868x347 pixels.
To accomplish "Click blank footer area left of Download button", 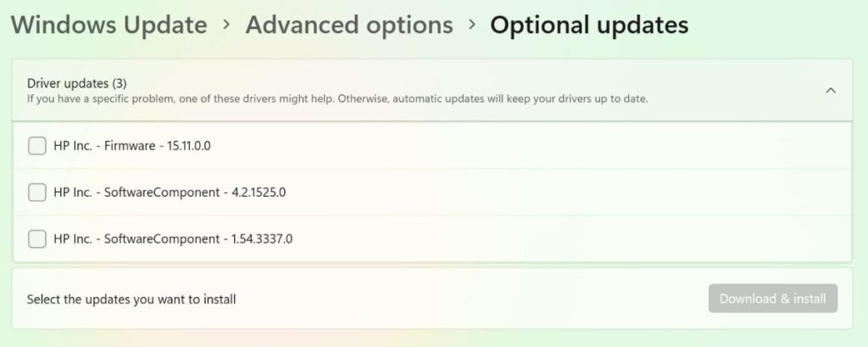I will [x=475, y=299].
